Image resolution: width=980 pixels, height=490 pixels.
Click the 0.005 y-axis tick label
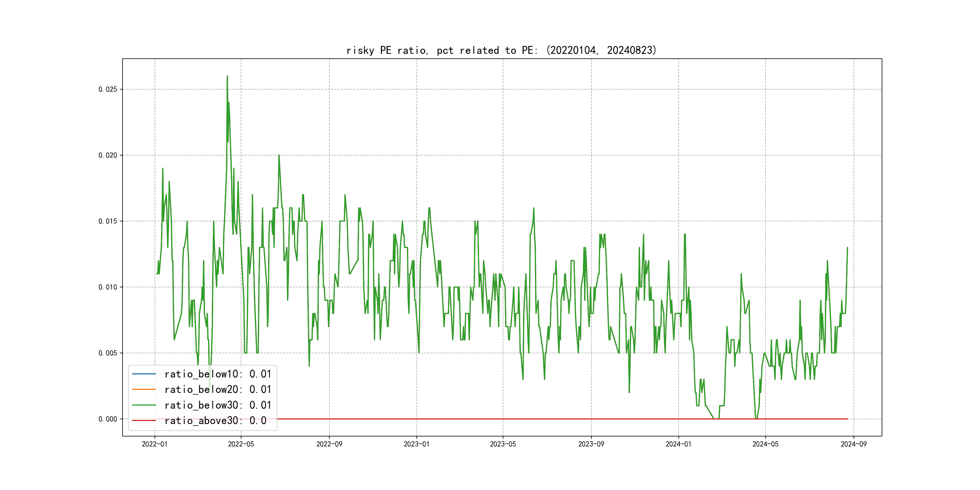[108, 353]
